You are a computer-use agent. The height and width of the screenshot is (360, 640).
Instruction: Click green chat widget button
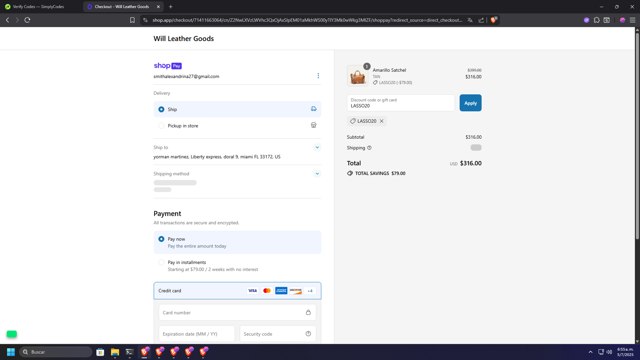click(12, 334)
